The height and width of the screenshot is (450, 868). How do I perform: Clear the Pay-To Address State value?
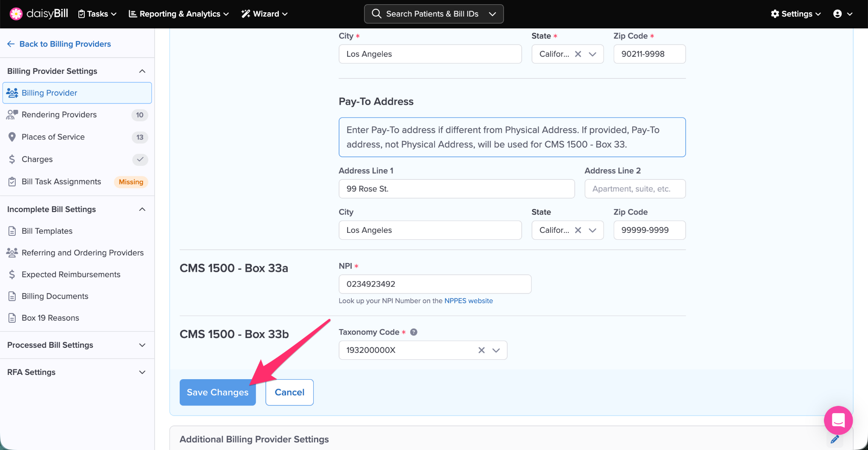[x=578, y=230]
